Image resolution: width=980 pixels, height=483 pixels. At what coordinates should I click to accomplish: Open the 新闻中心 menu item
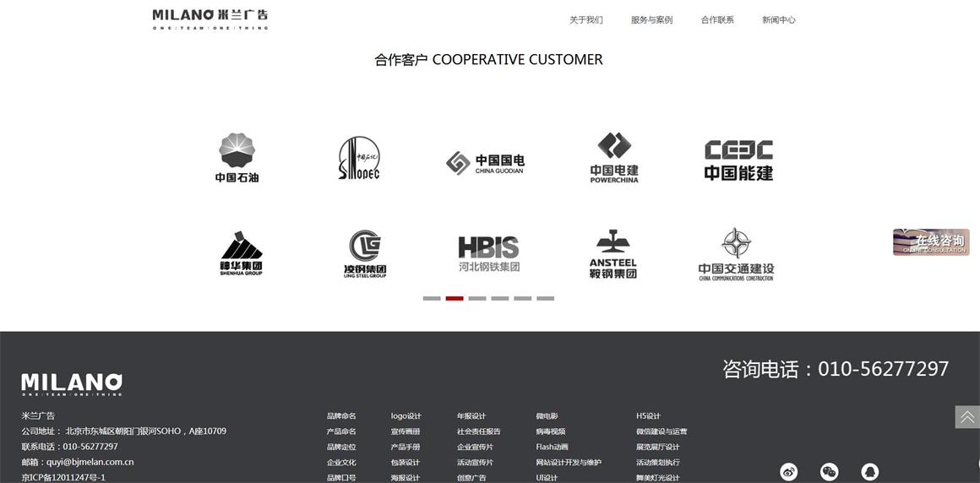click(778, 19)
